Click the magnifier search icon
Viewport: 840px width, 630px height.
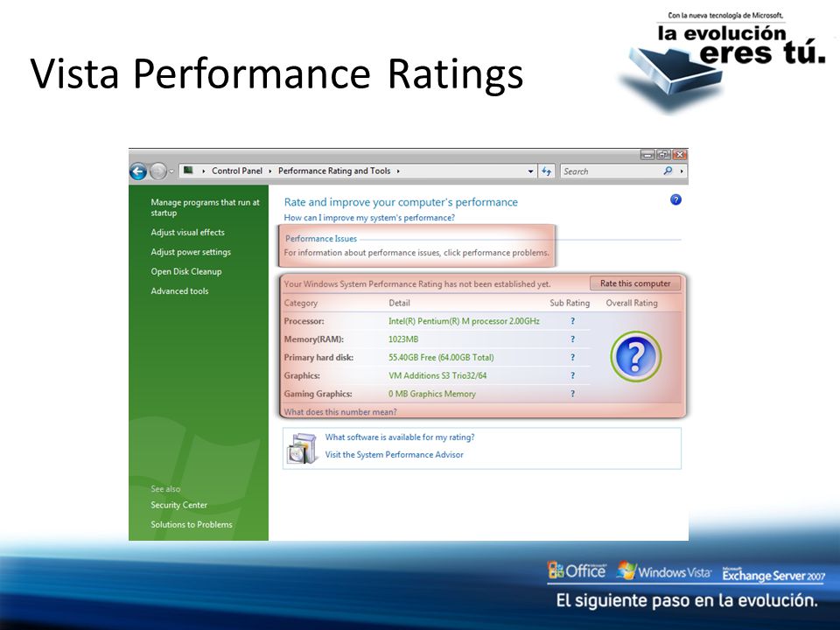[x=668, y=171]
